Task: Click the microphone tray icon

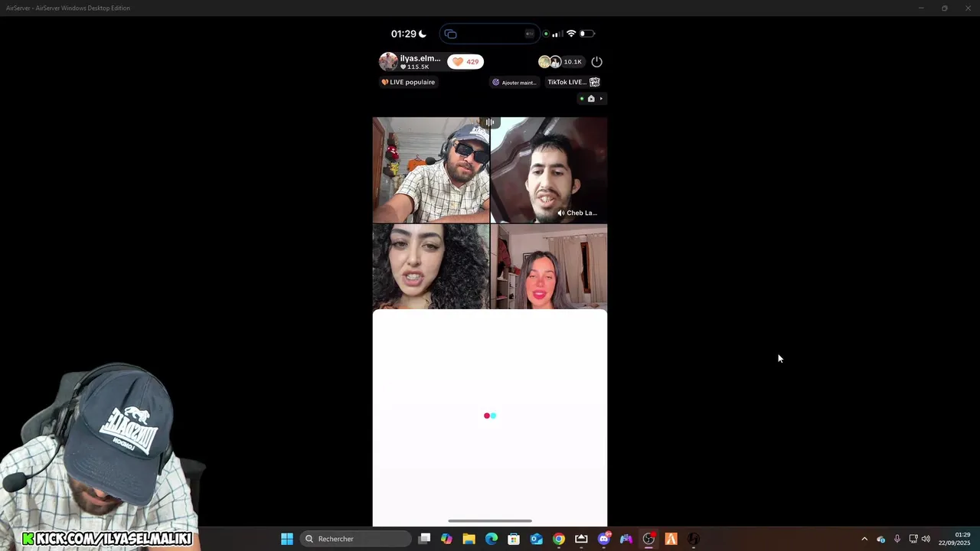Action: [x=897, y=539]
